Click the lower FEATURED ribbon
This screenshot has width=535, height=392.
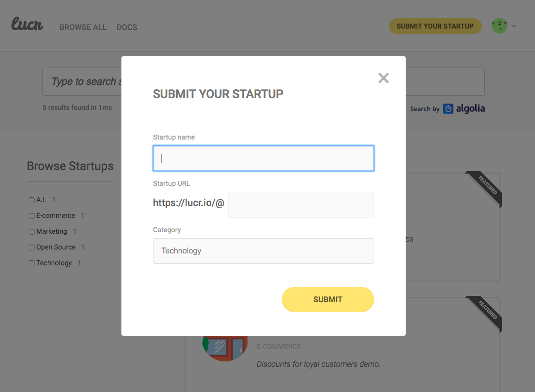[x=485, y=313]
